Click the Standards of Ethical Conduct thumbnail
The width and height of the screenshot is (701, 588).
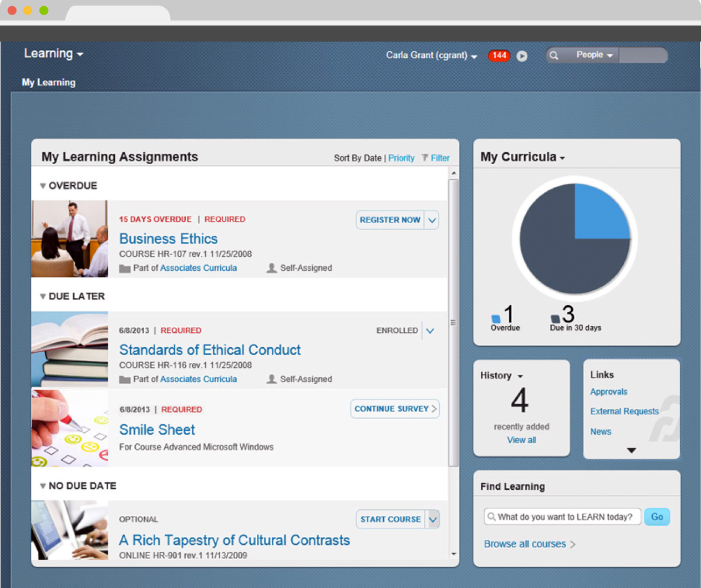[x=69, y=349]
